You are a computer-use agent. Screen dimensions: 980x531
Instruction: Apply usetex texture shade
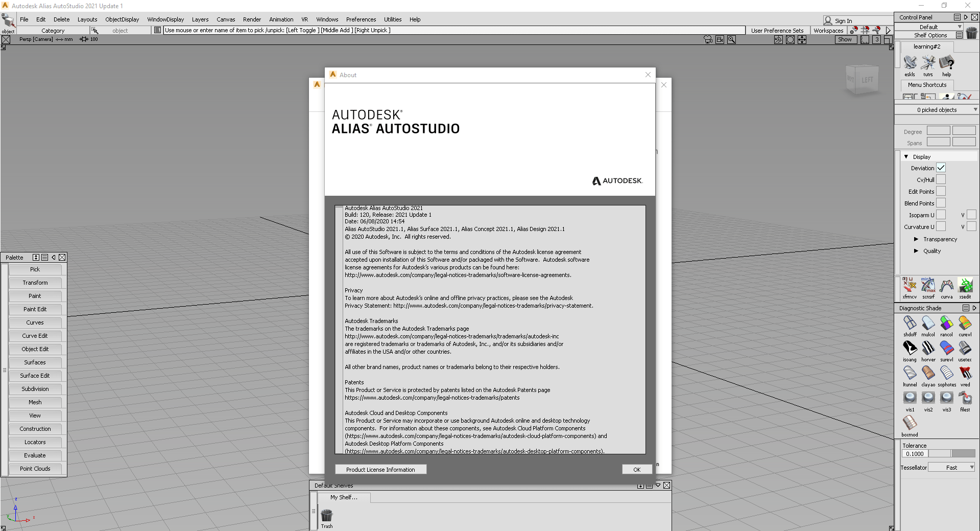[965, 348]
